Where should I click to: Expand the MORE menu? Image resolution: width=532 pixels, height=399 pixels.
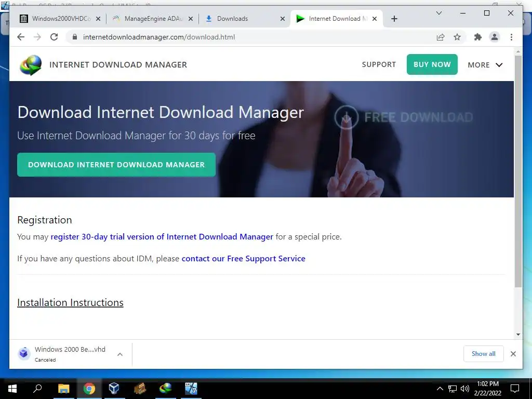(x=485, y=65)
